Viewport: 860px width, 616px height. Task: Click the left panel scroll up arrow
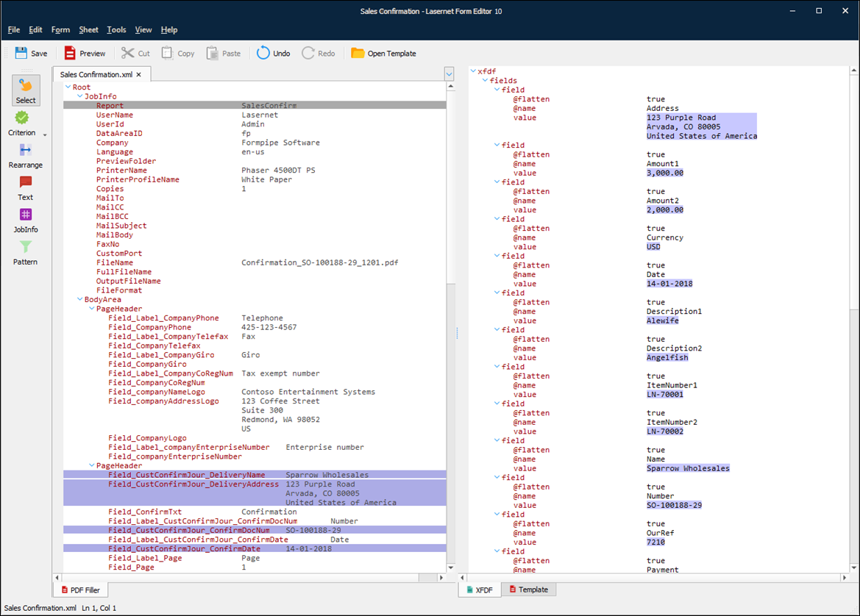point(451,87)
